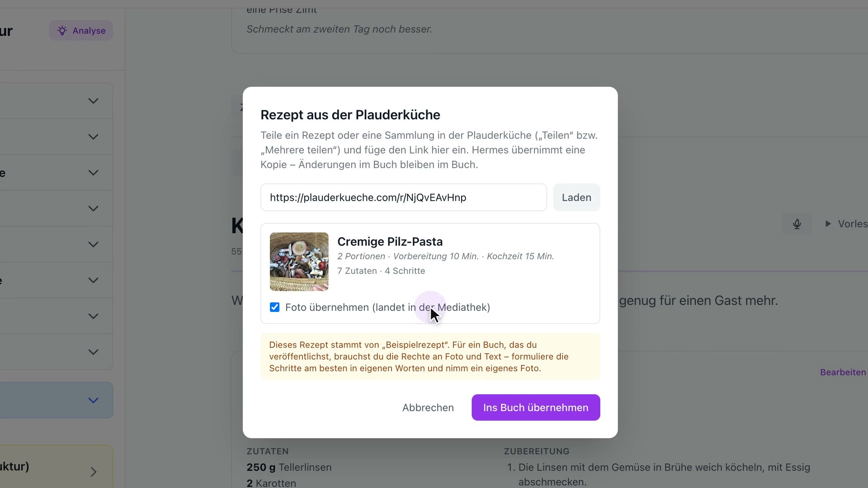868x488 pixels.
Task: Expand the fourth sidebar section chevron
Action: (x=93, y=208)
